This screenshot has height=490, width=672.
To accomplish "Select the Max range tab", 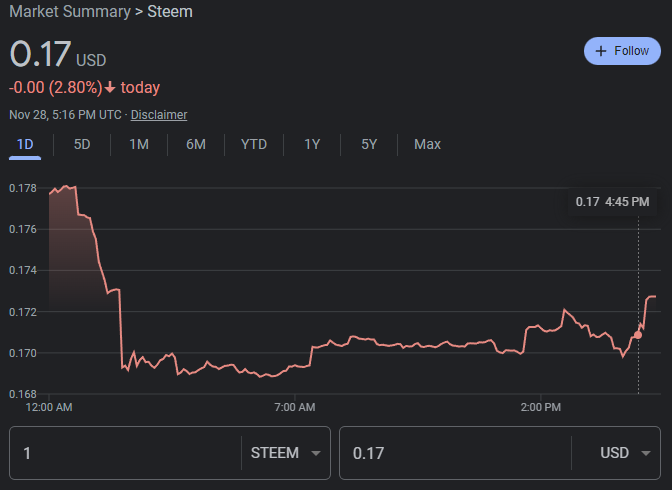I will pos(427,144).
